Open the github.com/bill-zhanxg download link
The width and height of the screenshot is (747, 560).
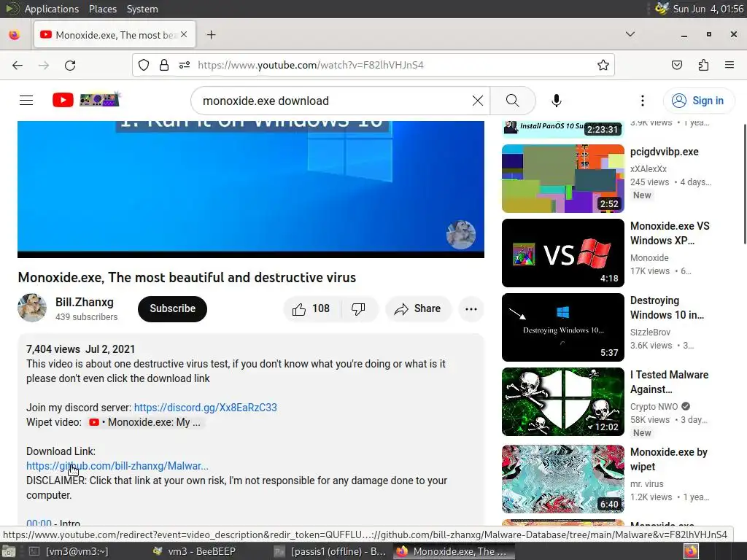point(117,466)
